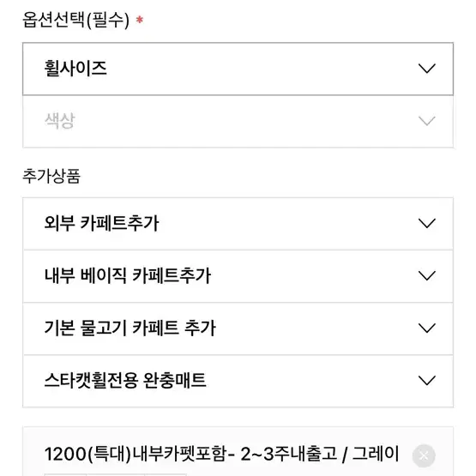The width and height of the screenshot is (476, 476).
Task: Click the chevron on 기본 물고기 카페트 row
Action: point(426,328)
